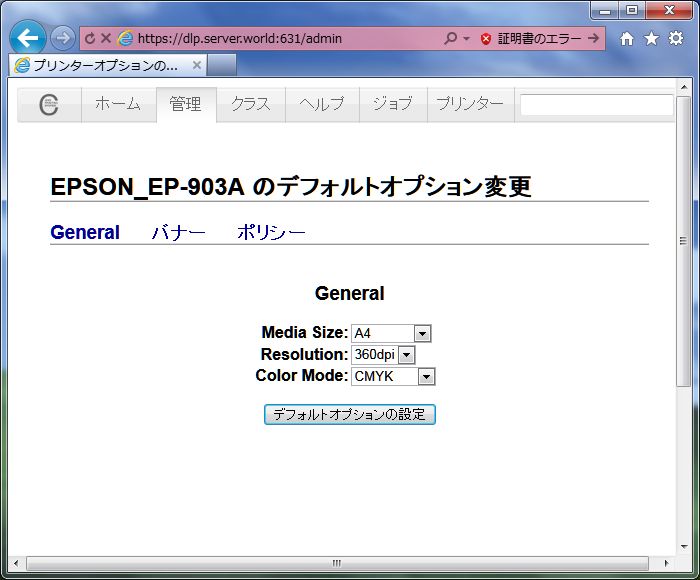Open the 管理 menu tab
This screenshot has width=700, height=580.
click(x=186, y=105)
